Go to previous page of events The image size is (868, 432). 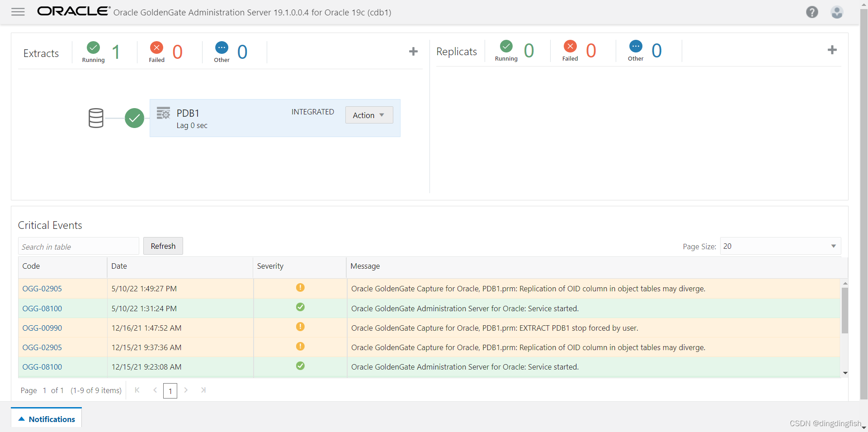(x=155, y=390)
